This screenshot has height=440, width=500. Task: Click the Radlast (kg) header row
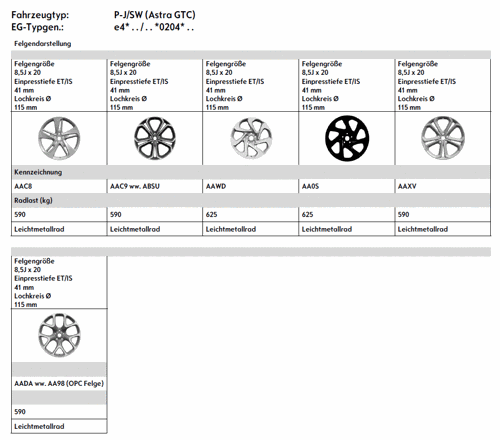click(251, 200)
